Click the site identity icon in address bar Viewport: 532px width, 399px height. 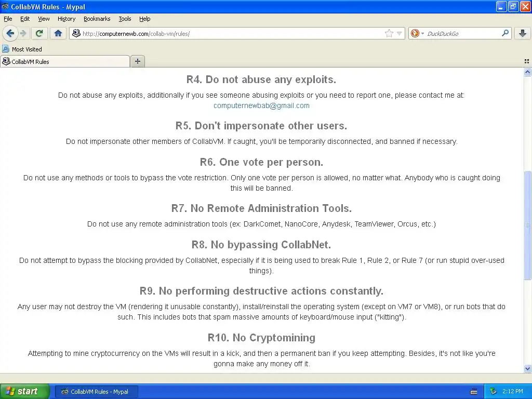click(x=76, y=33)
